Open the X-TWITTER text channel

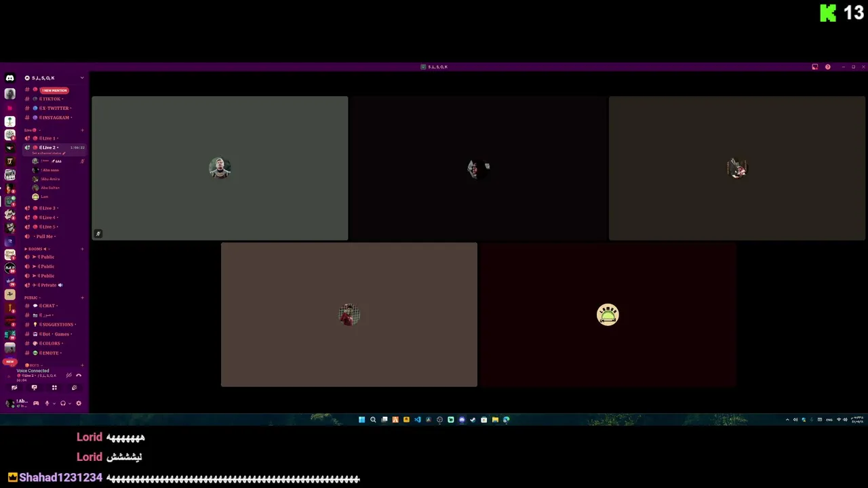coord(54,108)
